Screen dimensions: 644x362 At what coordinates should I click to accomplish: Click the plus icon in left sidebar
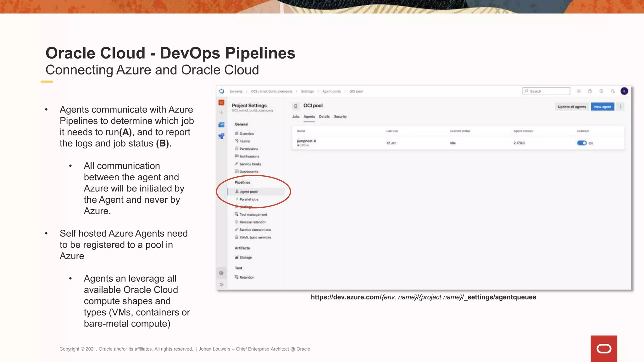coord(221,113)
